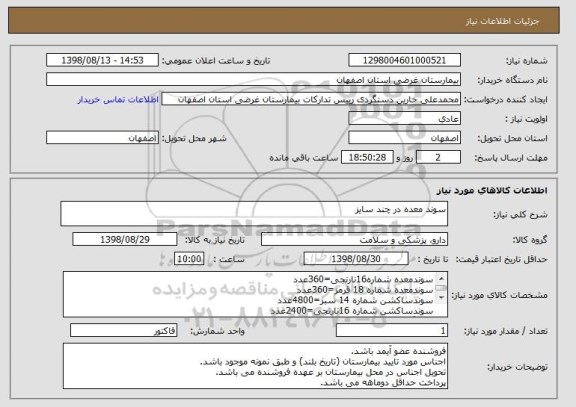Click the ساعت field showing 10:00
Viewport: 576px width, 407px height.
pos(189,259)
